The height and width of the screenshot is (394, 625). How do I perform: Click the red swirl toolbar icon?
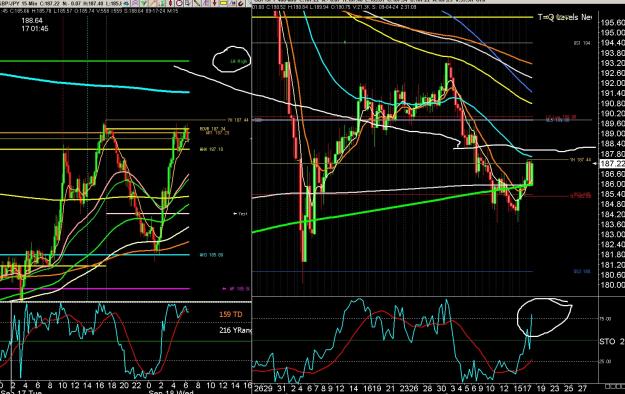(x=241, y=3)
